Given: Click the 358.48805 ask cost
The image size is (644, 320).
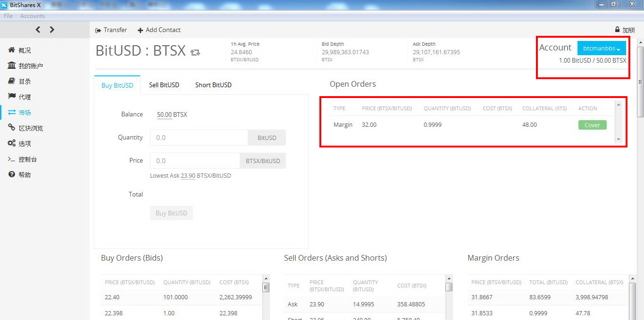Looking at the screenshot, I should point(411,304).
